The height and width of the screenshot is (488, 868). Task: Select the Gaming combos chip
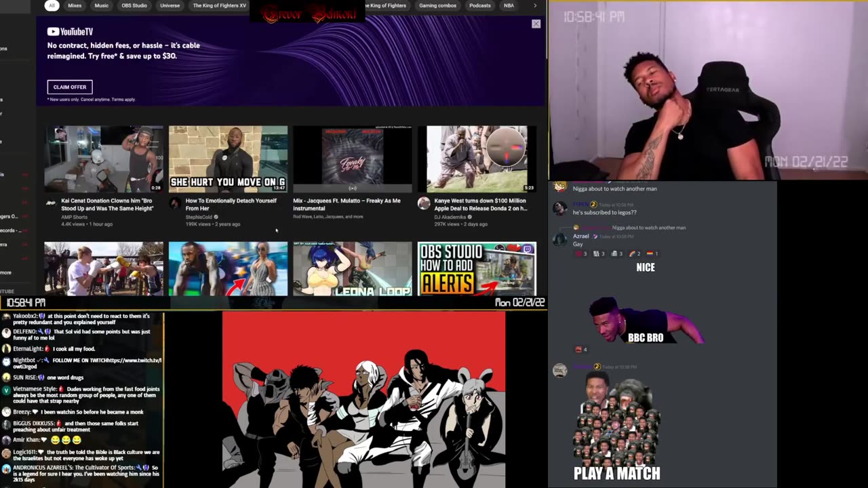437,5
